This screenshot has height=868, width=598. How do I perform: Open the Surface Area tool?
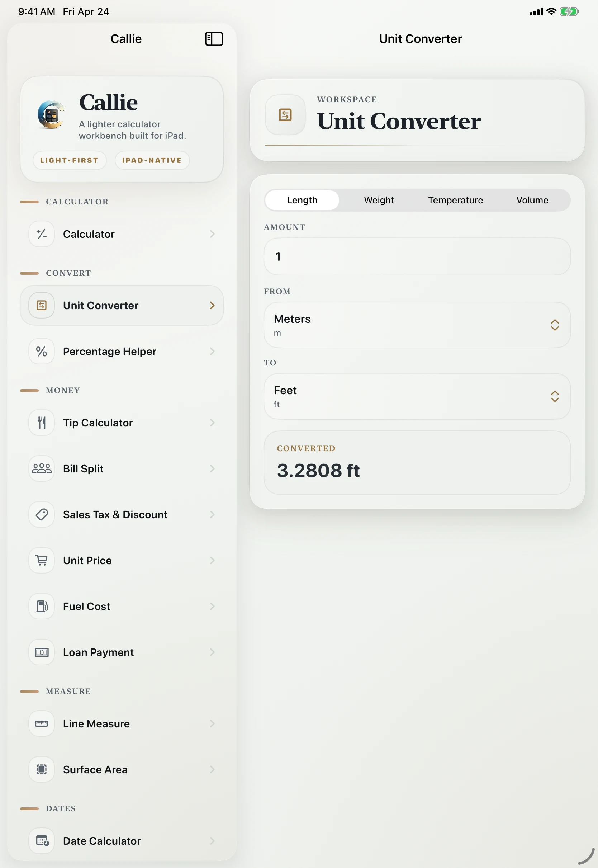(x=122, y=769)
